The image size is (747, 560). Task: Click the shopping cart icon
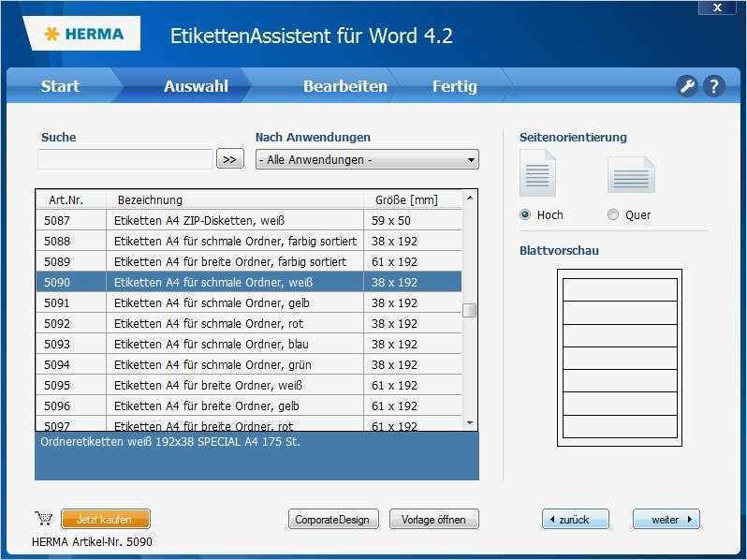(x=44, y=518)
